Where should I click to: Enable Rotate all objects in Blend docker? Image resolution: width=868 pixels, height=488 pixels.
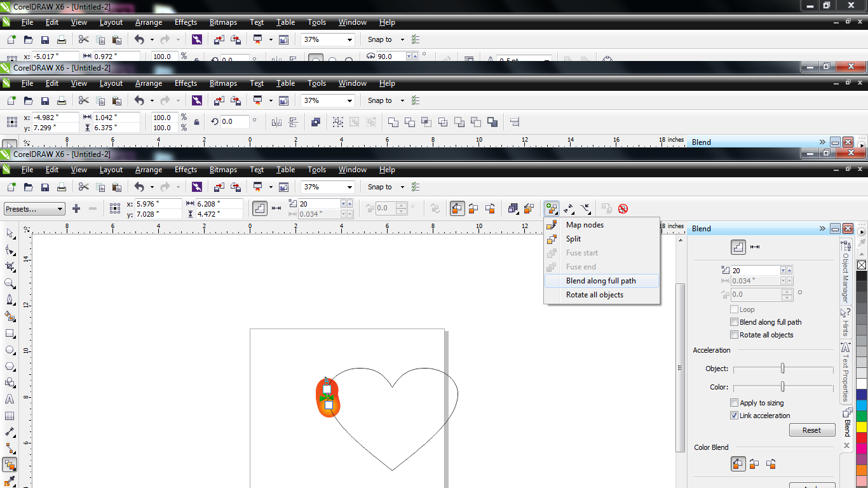point(735,335)
